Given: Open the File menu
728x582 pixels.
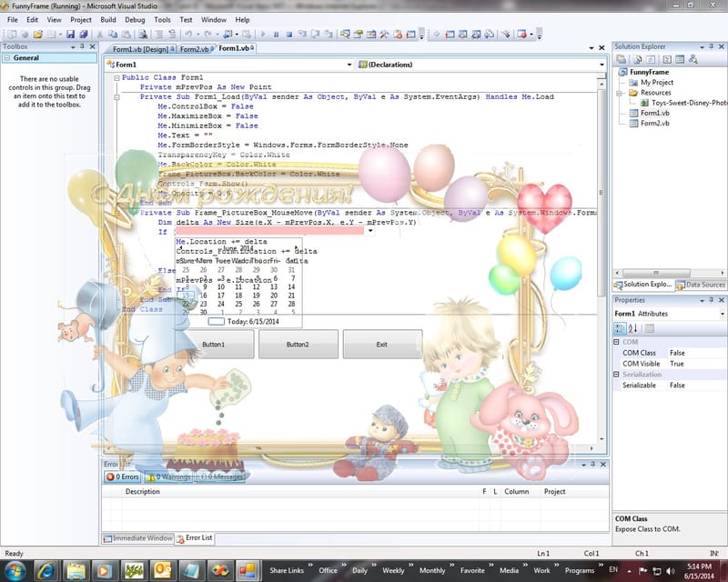Looking at the screenshot, I should (x=13, y=20).
